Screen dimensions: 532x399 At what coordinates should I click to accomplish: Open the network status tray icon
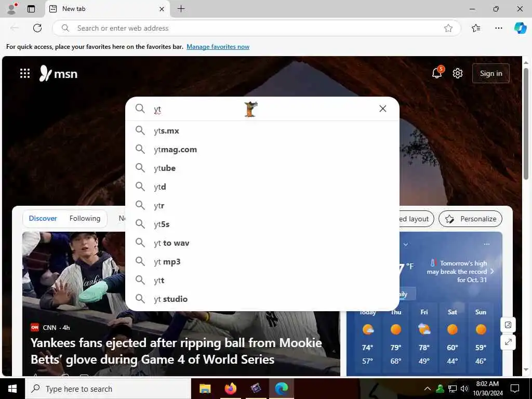[x=453, y=389]
